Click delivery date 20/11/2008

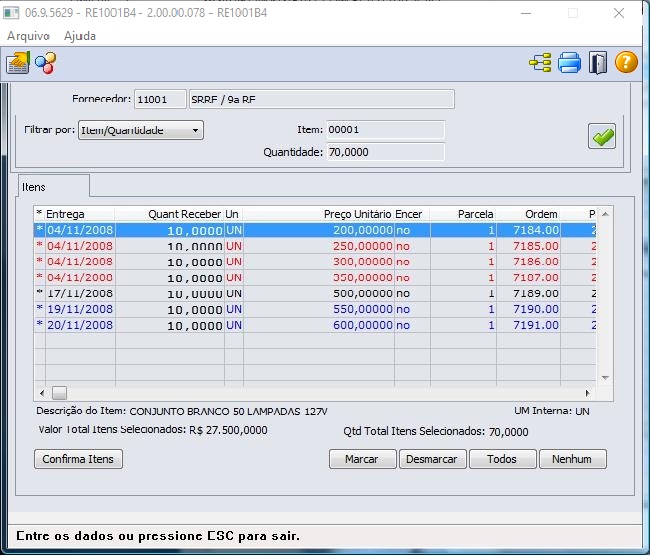[x=80, y=325]
